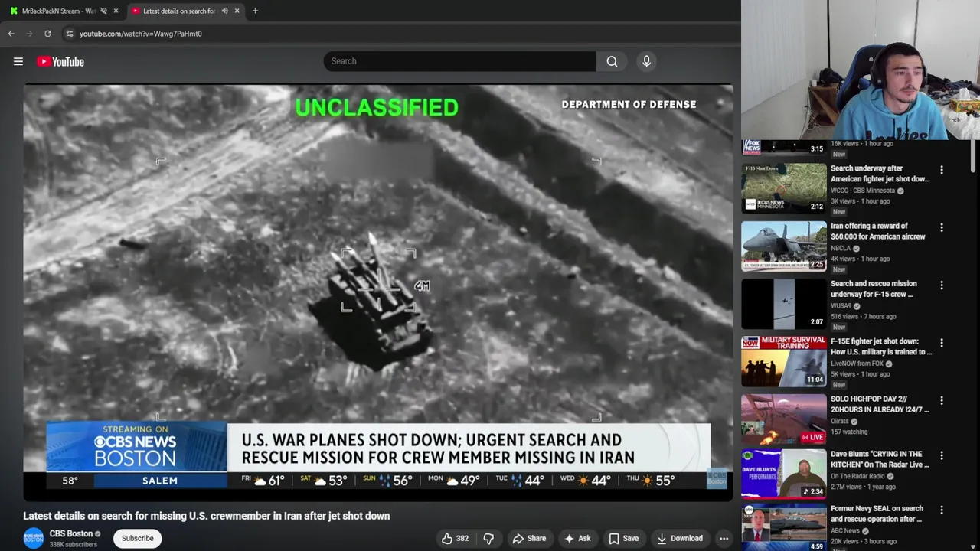Screen dimensions: 980x551
Task: Open the Iran offering a reward thumbnail
Action: [784, 246]
